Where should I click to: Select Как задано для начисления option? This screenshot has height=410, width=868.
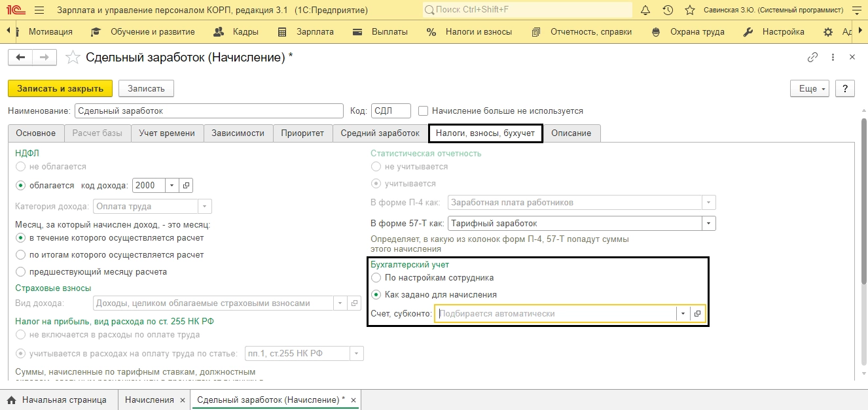coord(376,294)
